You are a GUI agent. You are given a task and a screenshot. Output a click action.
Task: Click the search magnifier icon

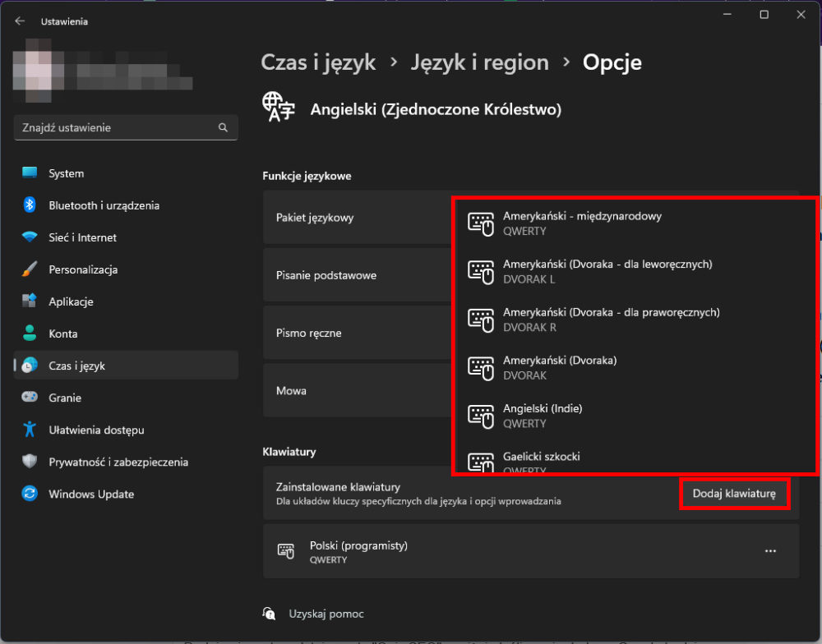click(x=223, y=128)
